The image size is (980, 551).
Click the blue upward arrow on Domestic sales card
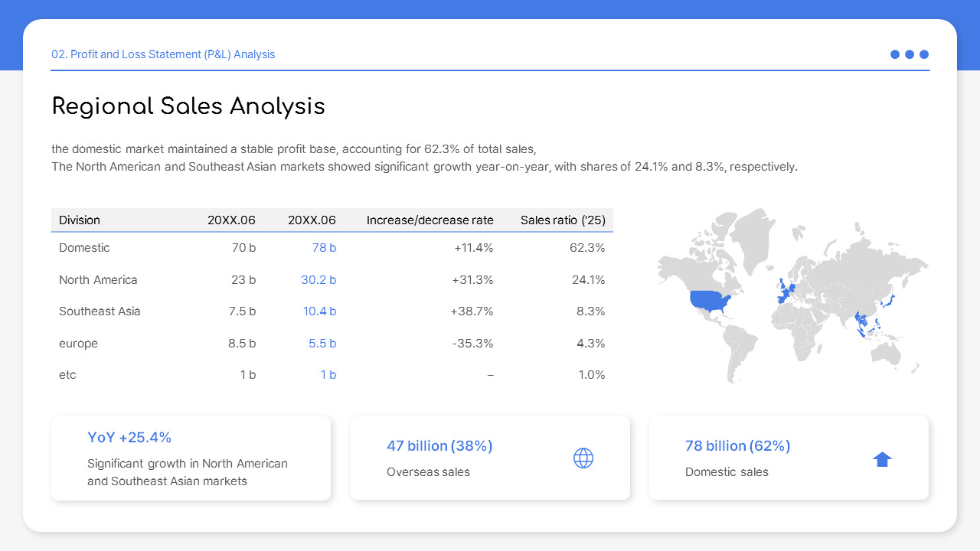pos(882,458)
